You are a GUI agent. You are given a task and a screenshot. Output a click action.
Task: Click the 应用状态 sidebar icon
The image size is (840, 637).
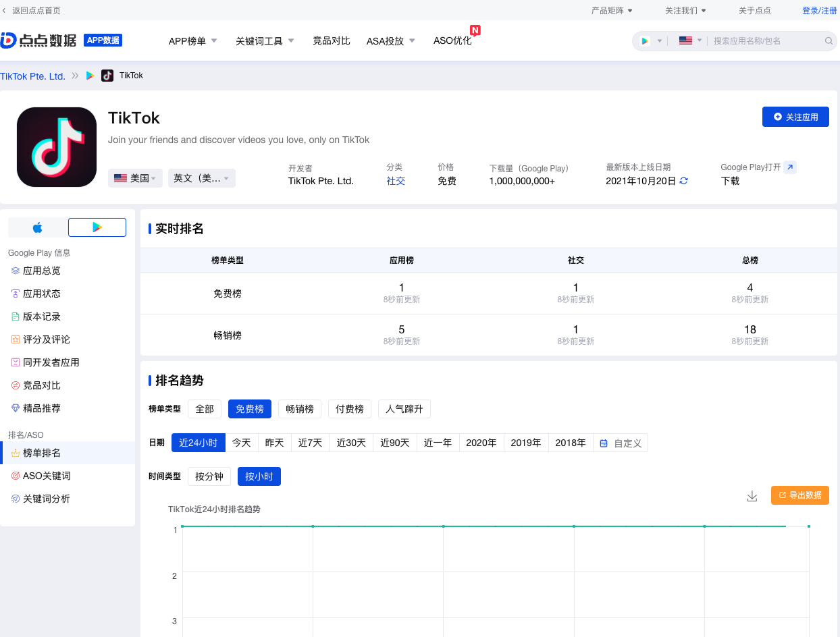coord(16,294)
